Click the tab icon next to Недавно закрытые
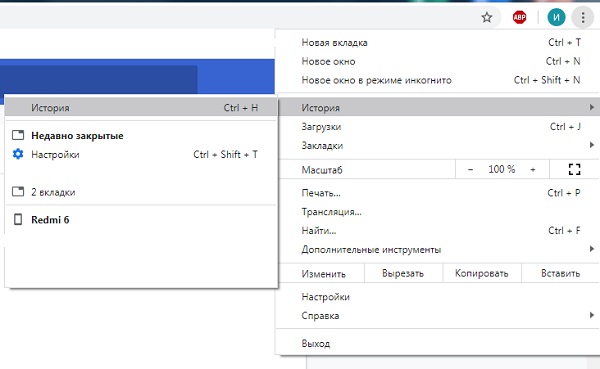Screen dimensions: 600x369 (18, 135)
